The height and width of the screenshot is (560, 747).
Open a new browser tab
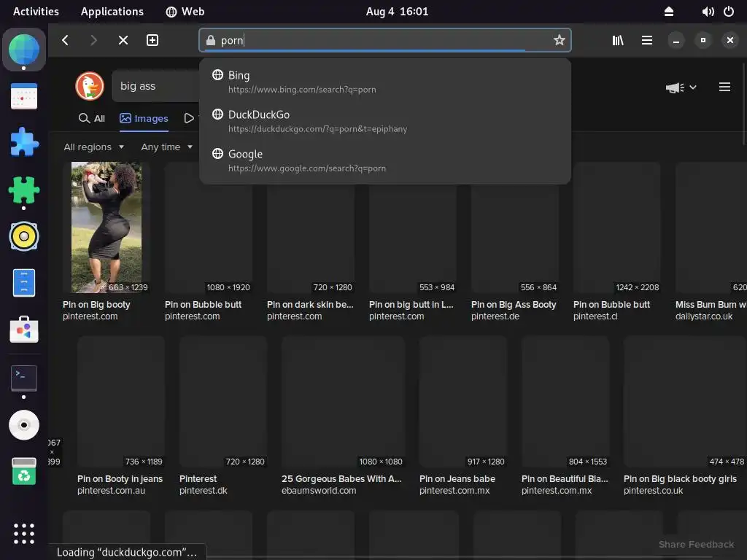pyautogui.click(x=152, y=41)
